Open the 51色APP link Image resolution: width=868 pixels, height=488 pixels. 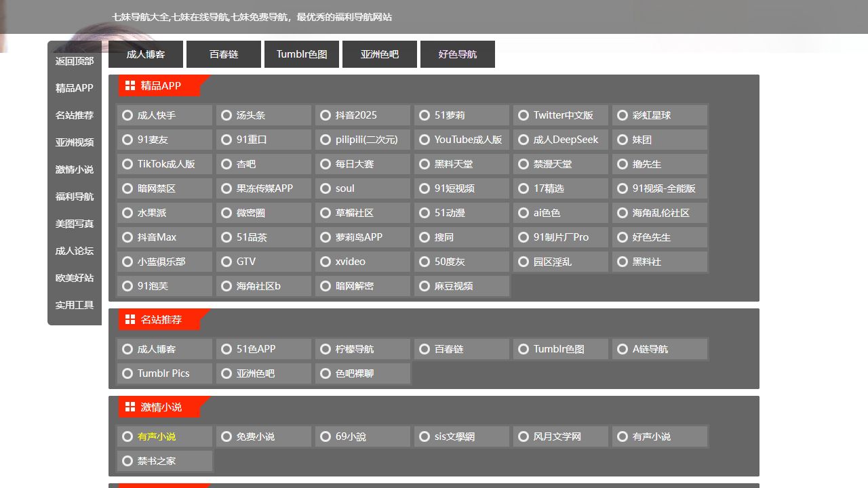coord(264,349)
